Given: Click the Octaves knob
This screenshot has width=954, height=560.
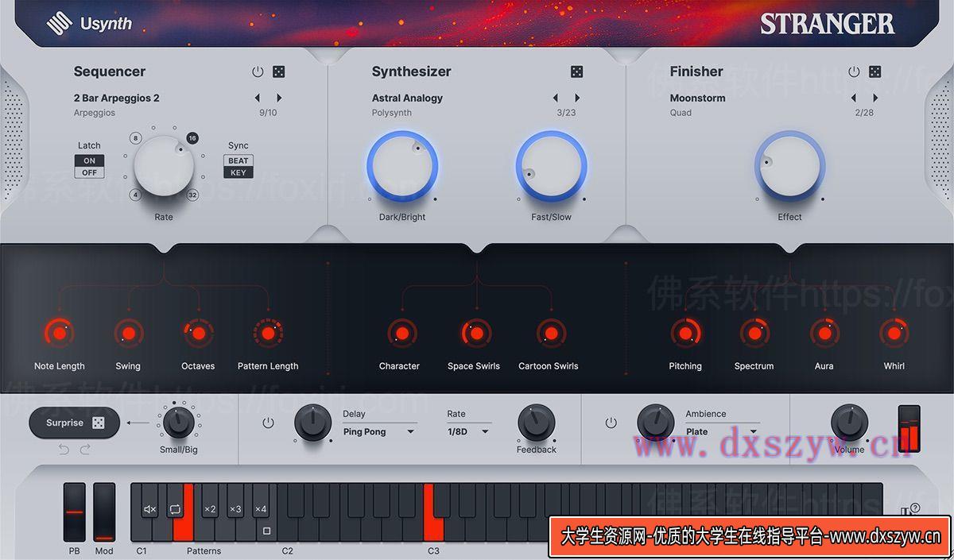Looking at the screenshot, I should (198, 333).
